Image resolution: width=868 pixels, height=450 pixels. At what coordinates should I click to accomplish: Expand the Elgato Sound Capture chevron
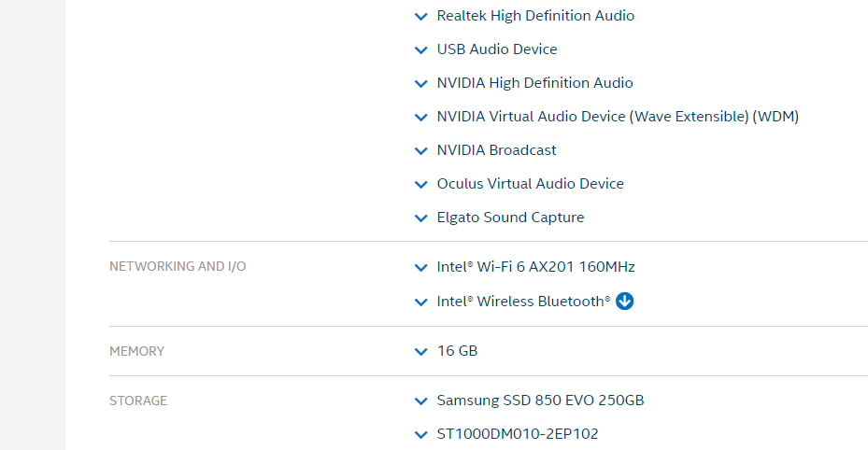[420, 218]
